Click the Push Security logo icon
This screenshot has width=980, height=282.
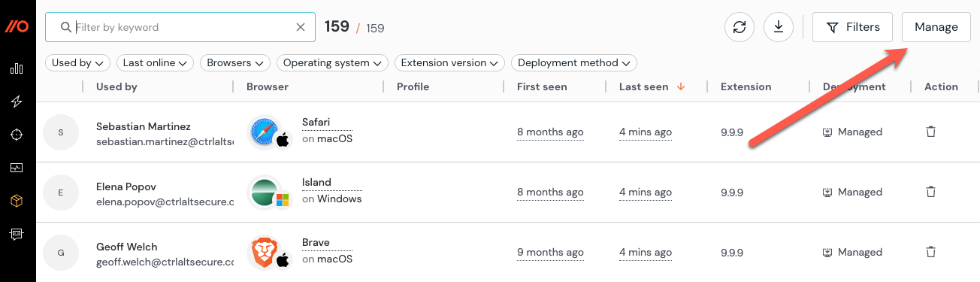[17, 27]
